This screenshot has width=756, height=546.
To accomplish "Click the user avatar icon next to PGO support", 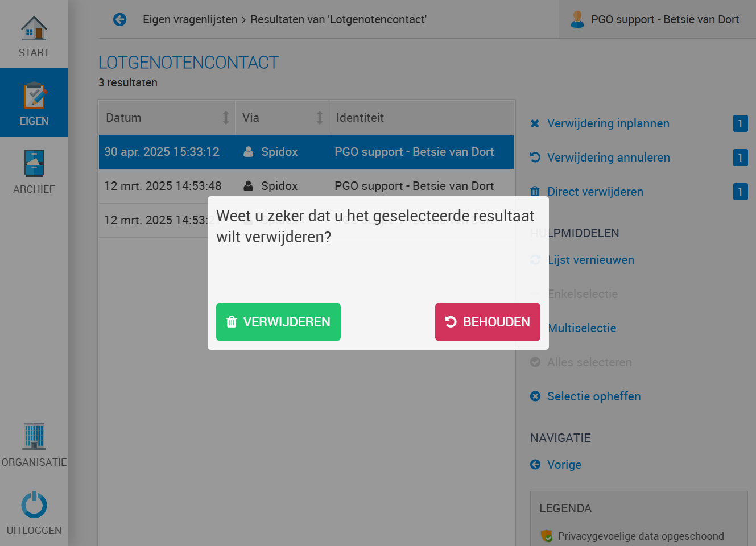I will tap(577, 19).
